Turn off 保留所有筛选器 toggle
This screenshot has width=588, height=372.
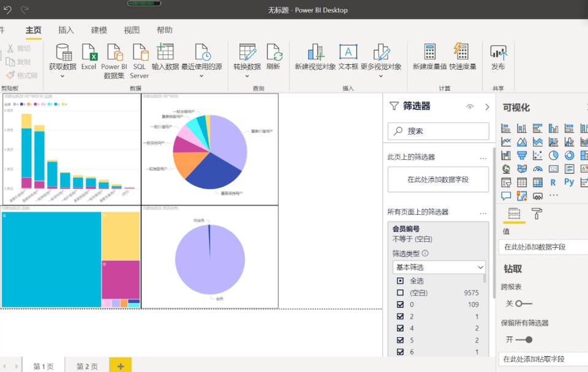pos(524,340)
